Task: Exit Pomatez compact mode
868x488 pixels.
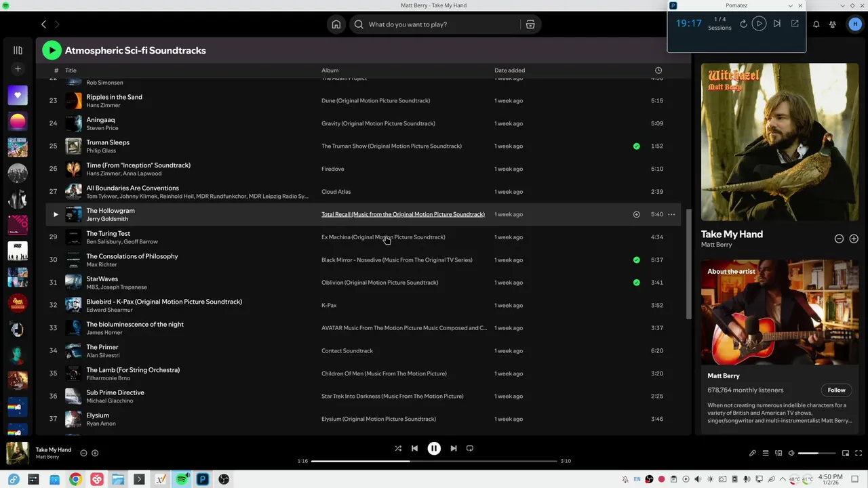Action: click(x=795, y=24)
